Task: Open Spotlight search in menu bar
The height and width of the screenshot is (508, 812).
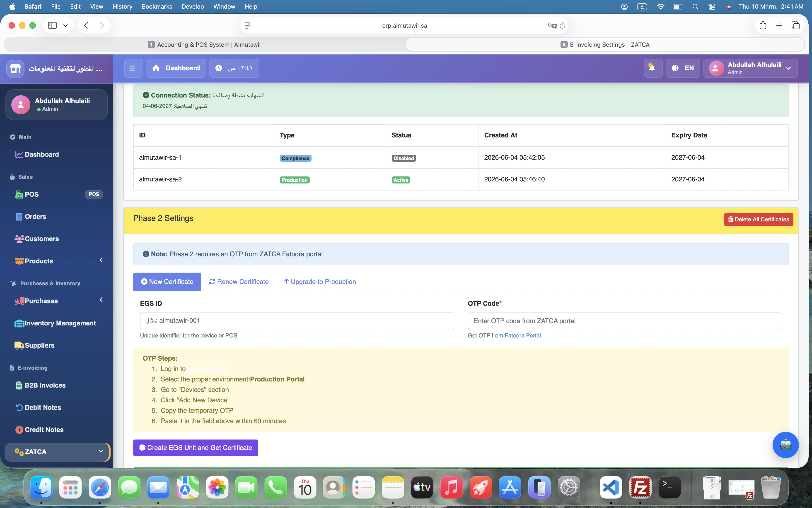Action: click(x=695, y=7)
